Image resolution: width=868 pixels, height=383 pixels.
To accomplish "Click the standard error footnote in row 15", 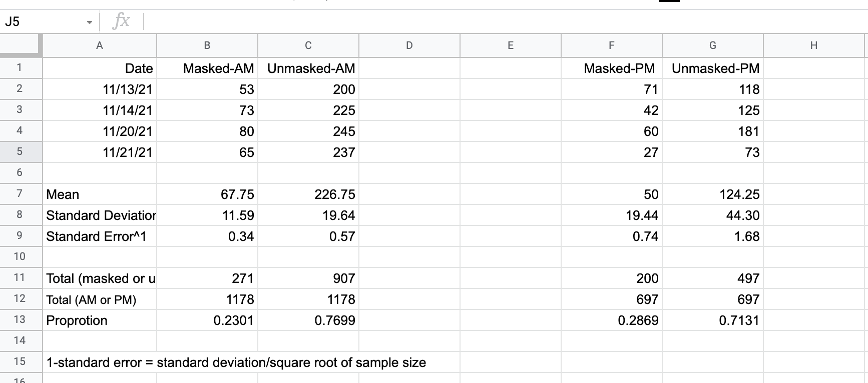I will click(x=236, y=362).
